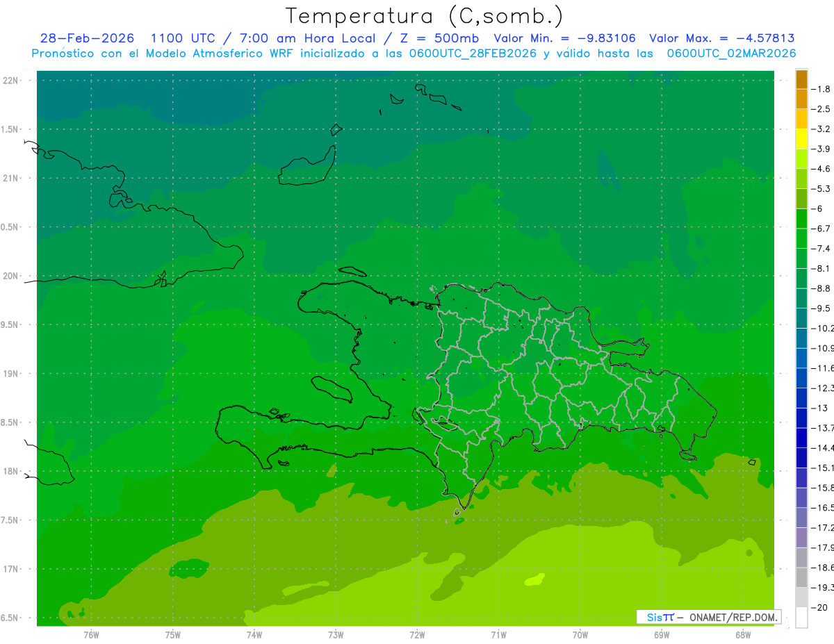
Task: Click the -20 value on color scale
Action: [x=819, y=608]
